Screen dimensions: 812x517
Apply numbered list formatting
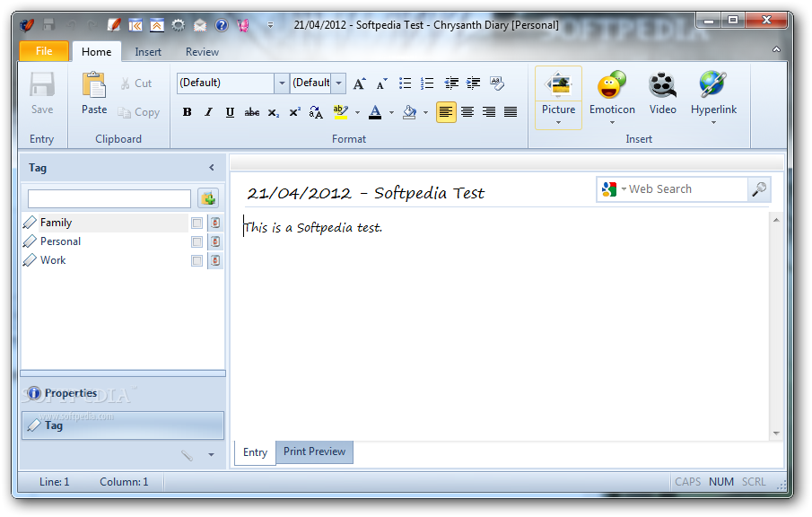[x=427, y=83]
